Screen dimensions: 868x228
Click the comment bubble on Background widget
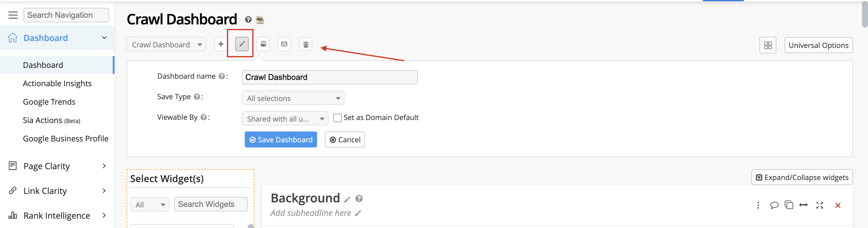[774, 205]
